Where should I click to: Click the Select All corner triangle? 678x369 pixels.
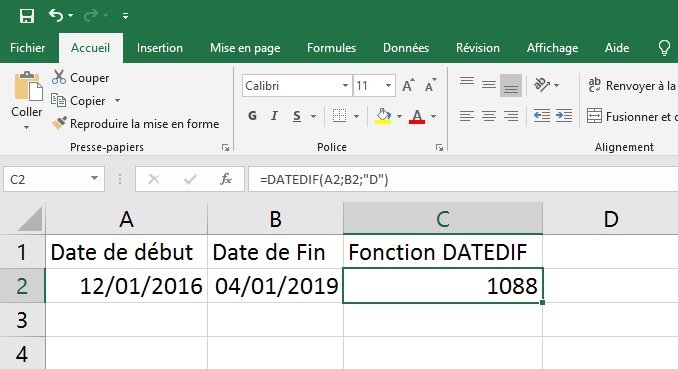pyautogui.click(x=30, y=219)
